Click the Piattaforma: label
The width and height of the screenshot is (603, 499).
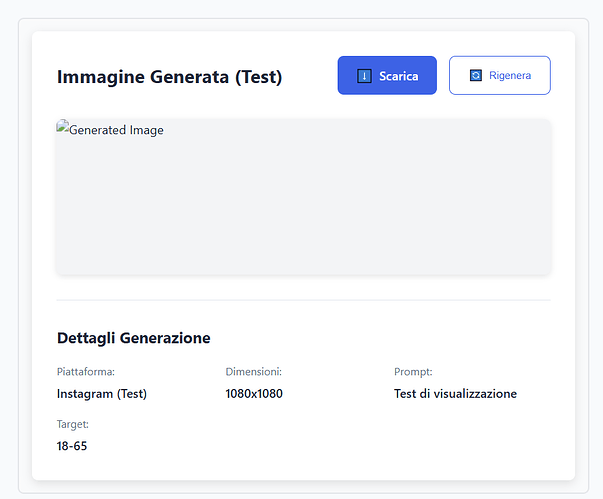coord(86,372)
